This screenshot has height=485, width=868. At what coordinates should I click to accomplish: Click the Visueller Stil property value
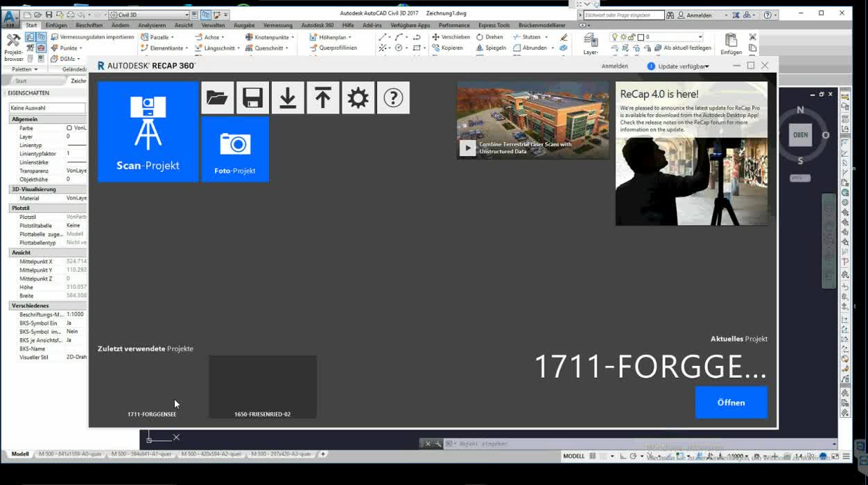76,358
